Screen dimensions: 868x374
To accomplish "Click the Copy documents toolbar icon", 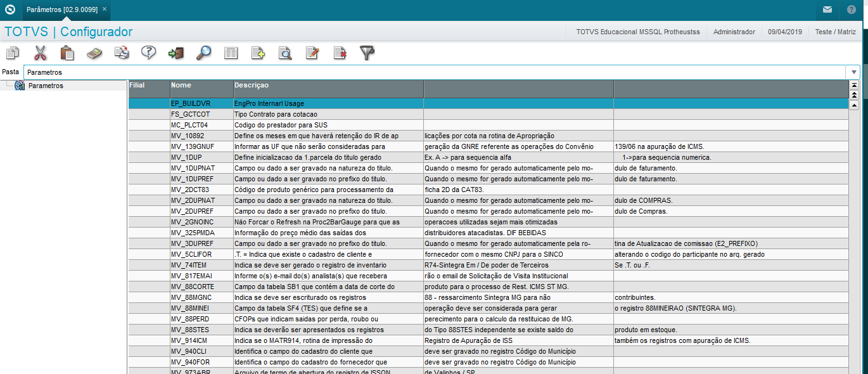I will [x=13, y=53].
